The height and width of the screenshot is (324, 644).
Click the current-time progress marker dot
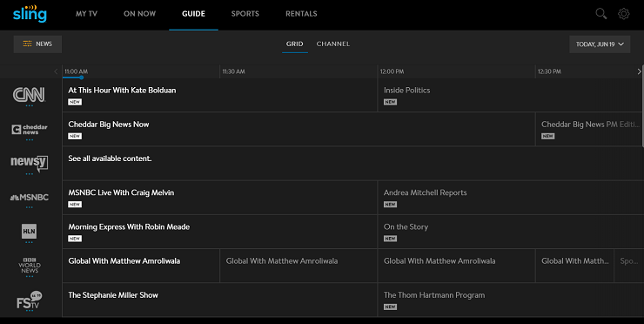[81, 78]
